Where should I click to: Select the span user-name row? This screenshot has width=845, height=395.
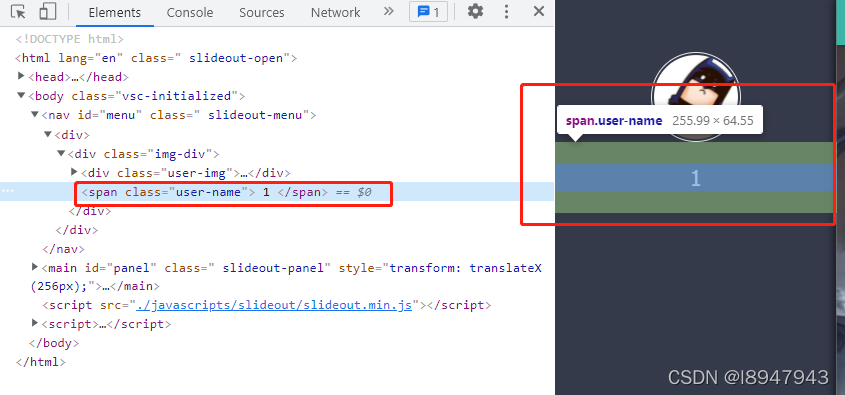[277, 192]
